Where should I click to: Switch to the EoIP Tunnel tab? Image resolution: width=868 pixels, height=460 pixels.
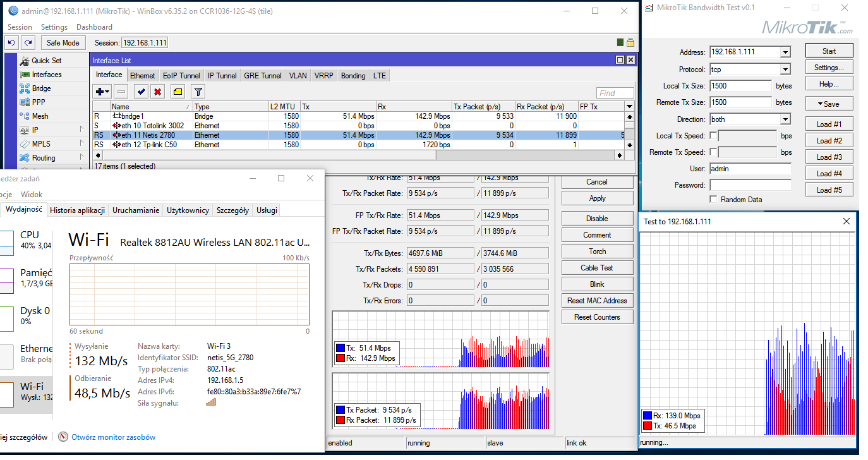tap(181, 76)
